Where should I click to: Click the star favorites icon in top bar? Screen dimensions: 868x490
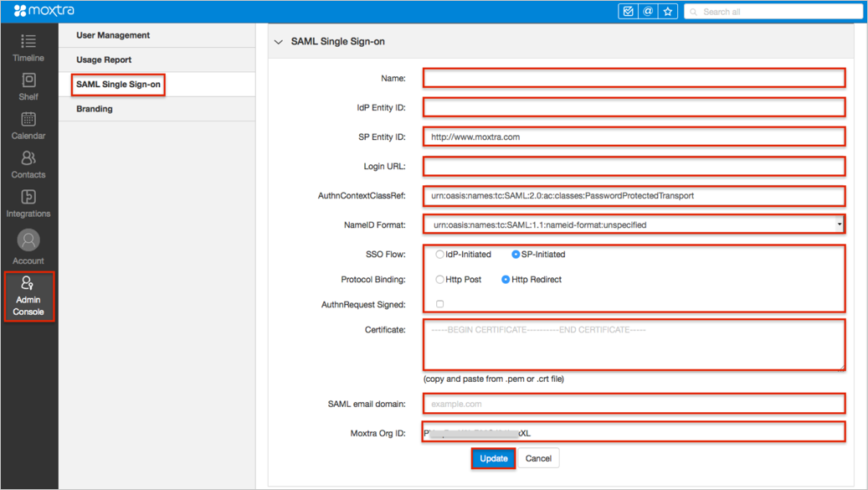pos(667,12)
